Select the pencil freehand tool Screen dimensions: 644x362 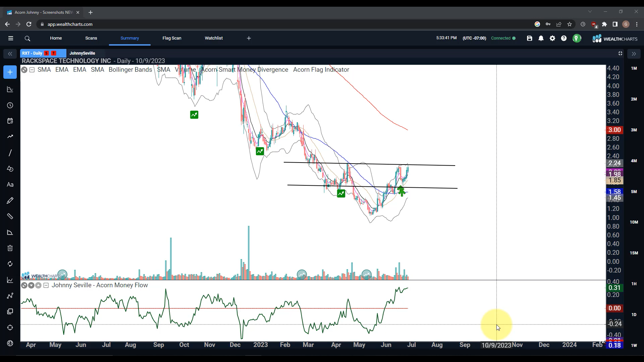tap(10, 200)
